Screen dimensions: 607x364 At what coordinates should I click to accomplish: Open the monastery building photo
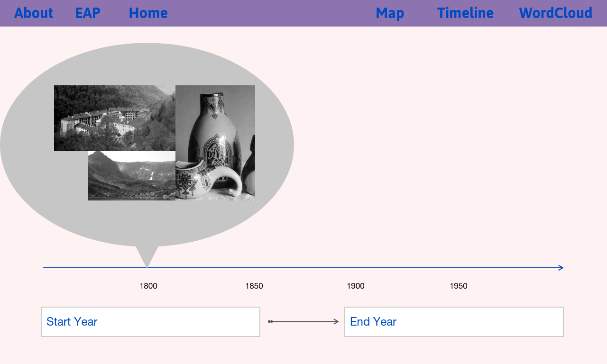coord(115,118)
